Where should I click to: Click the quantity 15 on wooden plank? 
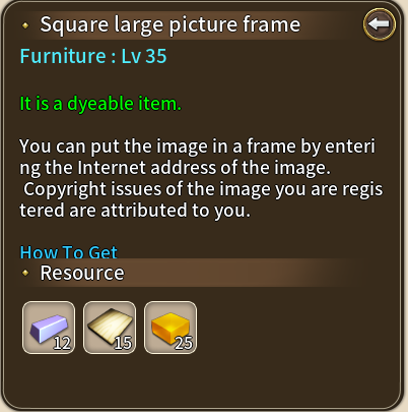(123, 343)
